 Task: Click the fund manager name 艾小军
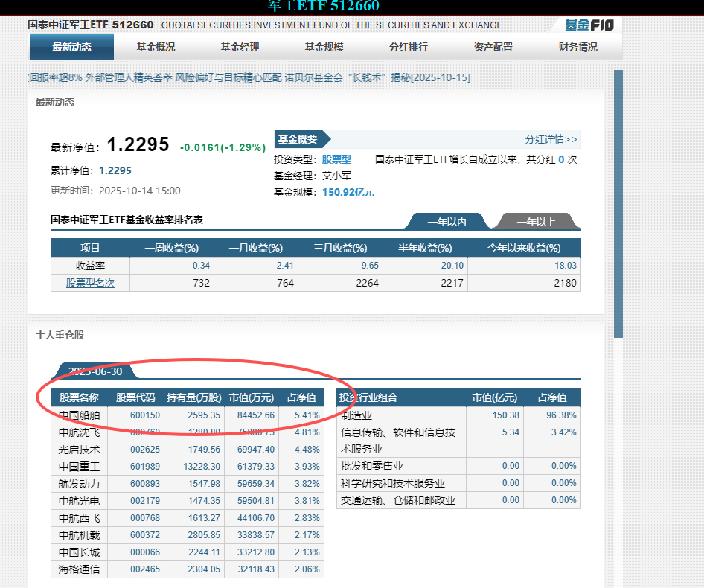336,176
